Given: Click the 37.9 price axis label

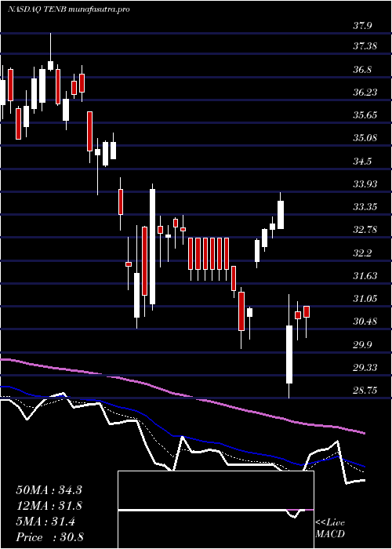Looking at the screenshot, I should pyautogui.click(x=361, y=26).
